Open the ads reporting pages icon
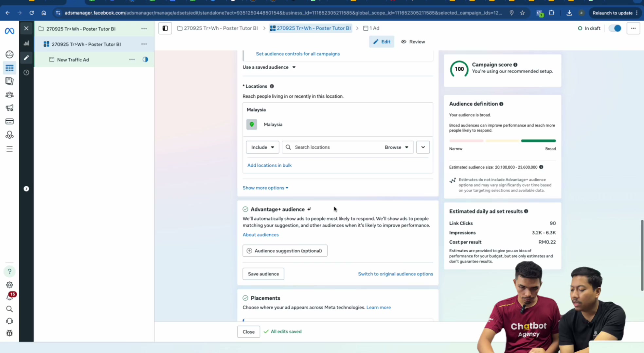This screenshot has height=353, width=644. tap(9, 81)
